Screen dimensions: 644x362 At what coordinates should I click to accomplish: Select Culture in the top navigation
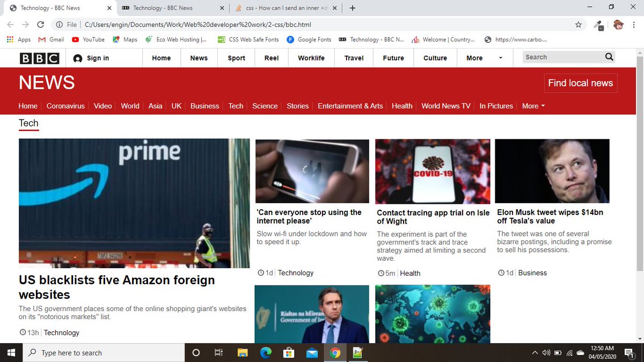coord(435,58)
